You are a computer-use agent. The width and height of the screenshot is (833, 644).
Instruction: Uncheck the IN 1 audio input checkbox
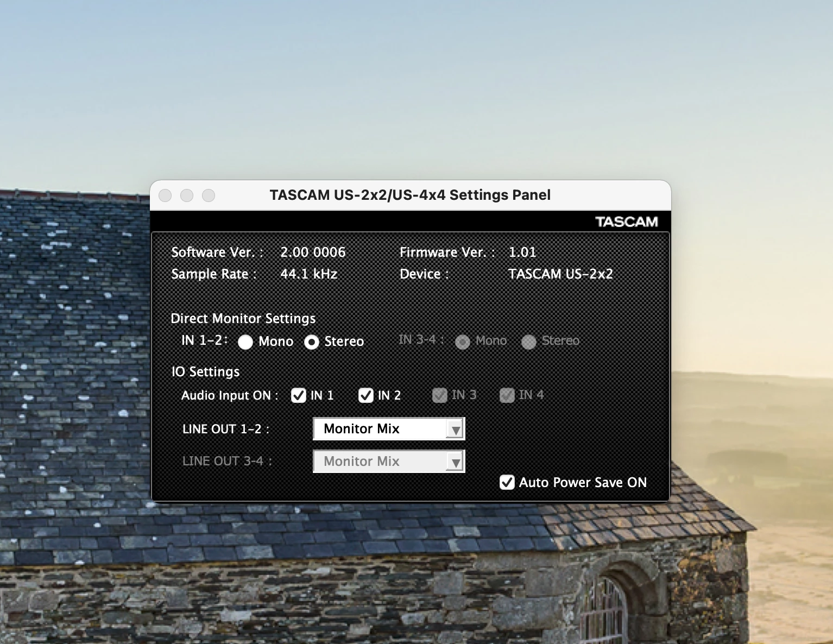299,395
